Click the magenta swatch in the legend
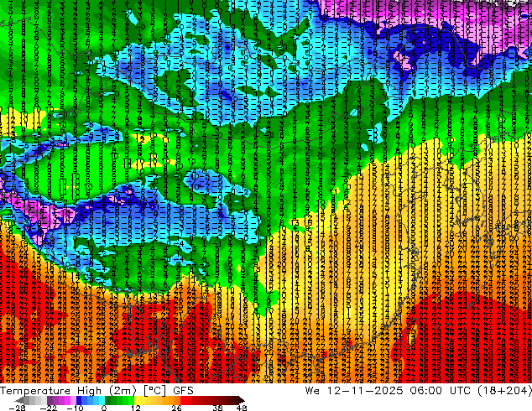Image resolution: width=532 pixels, height=411 pixels. tap(67, 400)
